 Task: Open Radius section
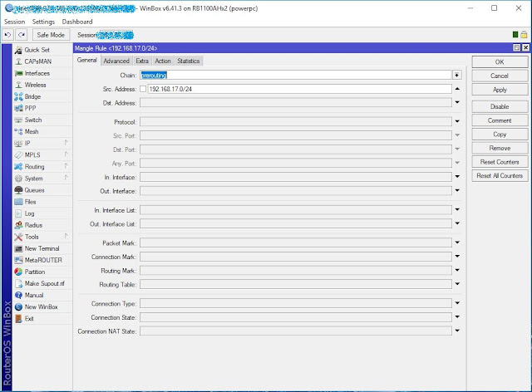pos(42,225)
